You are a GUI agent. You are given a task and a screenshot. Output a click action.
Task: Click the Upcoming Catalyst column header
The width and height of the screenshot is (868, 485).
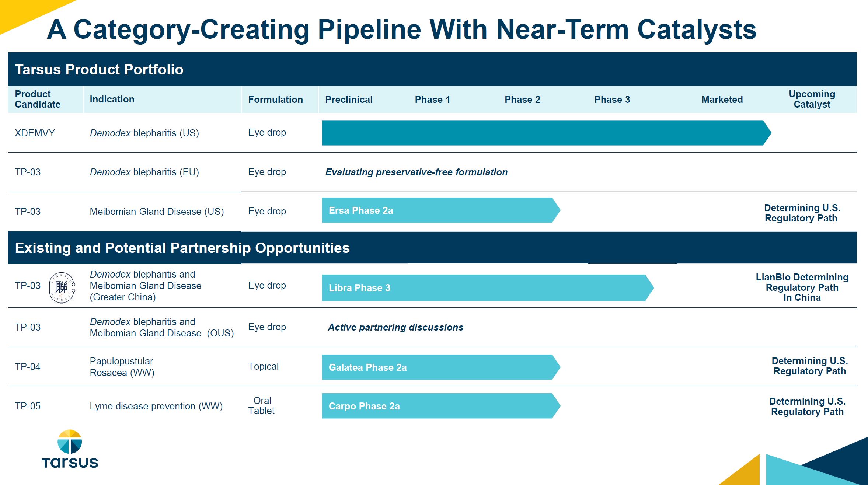coord(812,99)
